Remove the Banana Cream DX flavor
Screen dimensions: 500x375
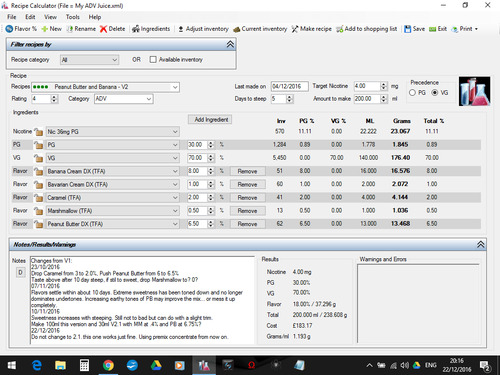247,171
